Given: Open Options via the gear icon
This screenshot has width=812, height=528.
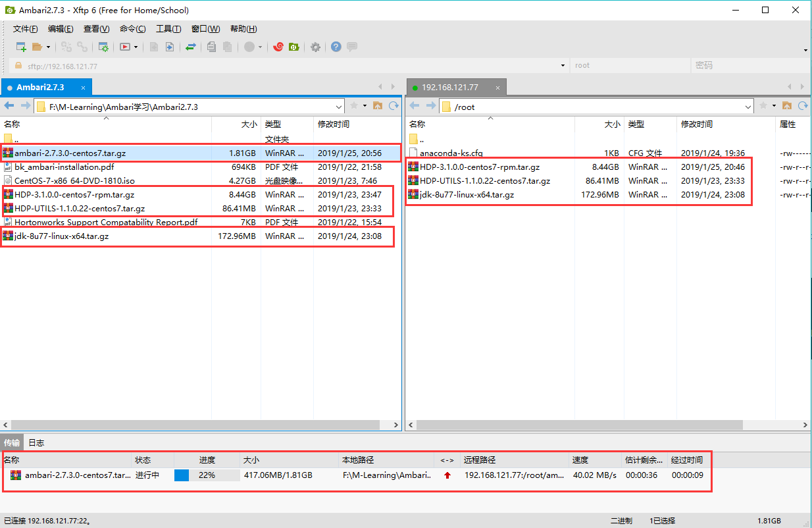Looking at the screenshot, I should point(315,47).
